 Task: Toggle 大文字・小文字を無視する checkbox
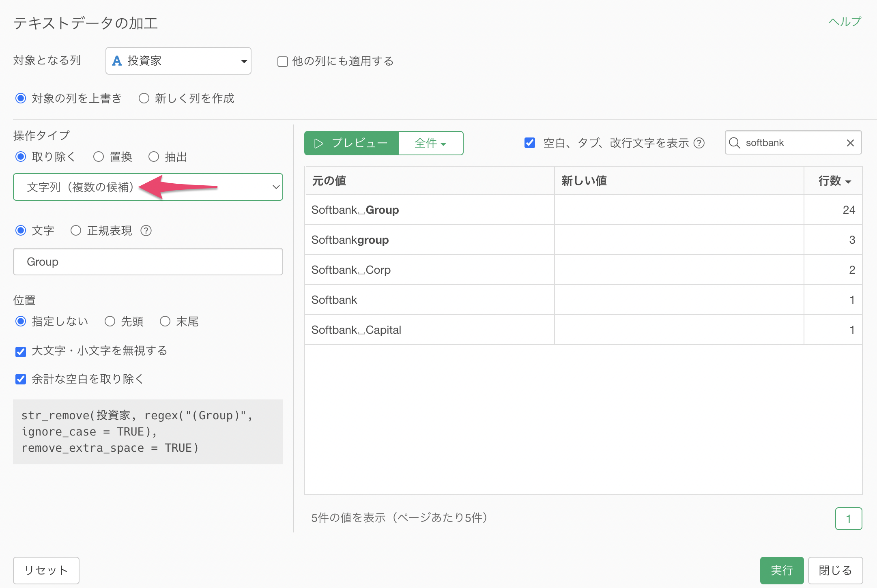(21, 351)
